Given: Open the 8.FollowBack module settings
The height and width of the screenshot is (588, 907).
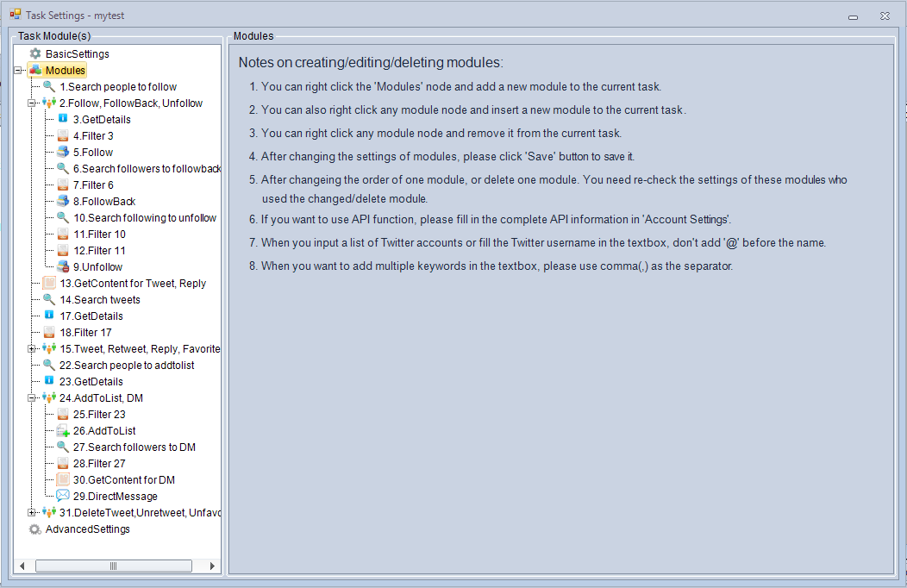Looking at the screenshot, I should [103, 201].
